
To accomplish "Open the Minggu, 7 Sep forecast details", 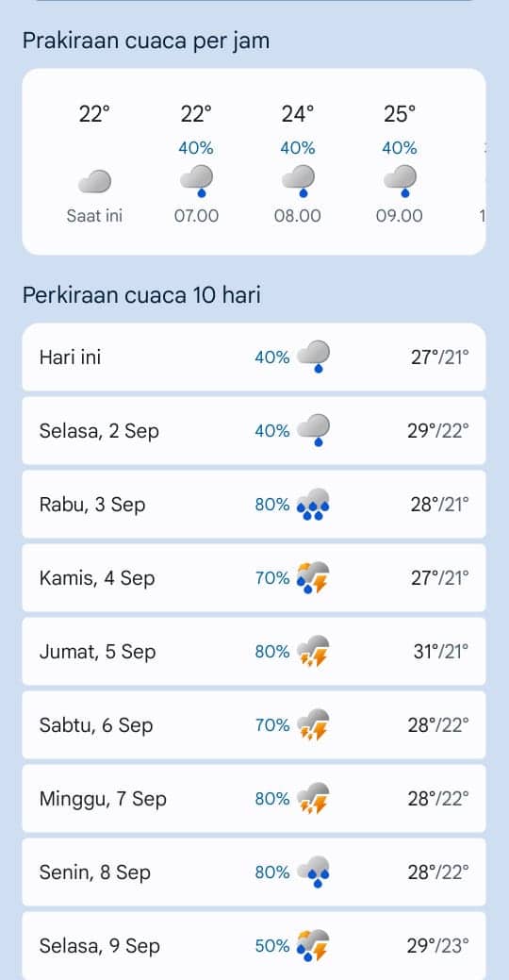I will [254, 799].
